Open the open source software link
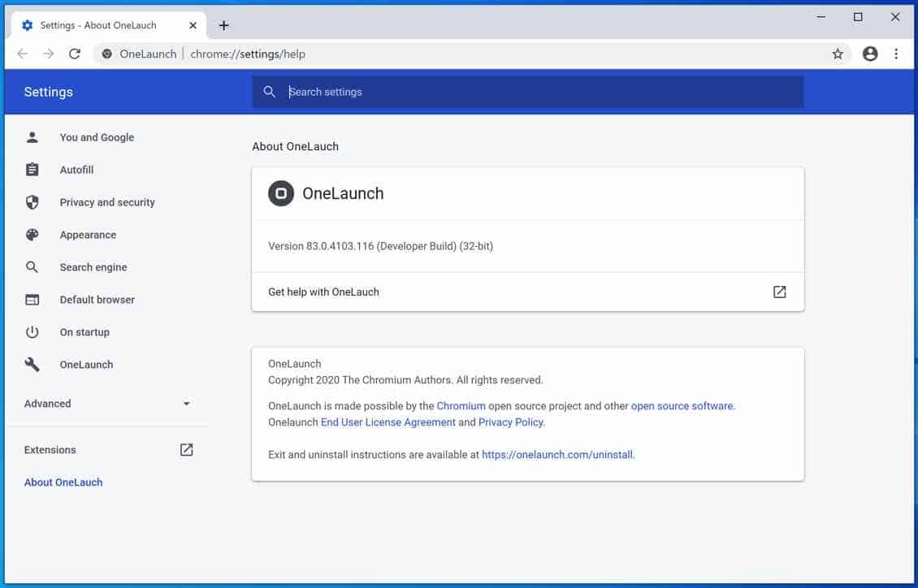This screenshot has width=918, height=588. 682,406
